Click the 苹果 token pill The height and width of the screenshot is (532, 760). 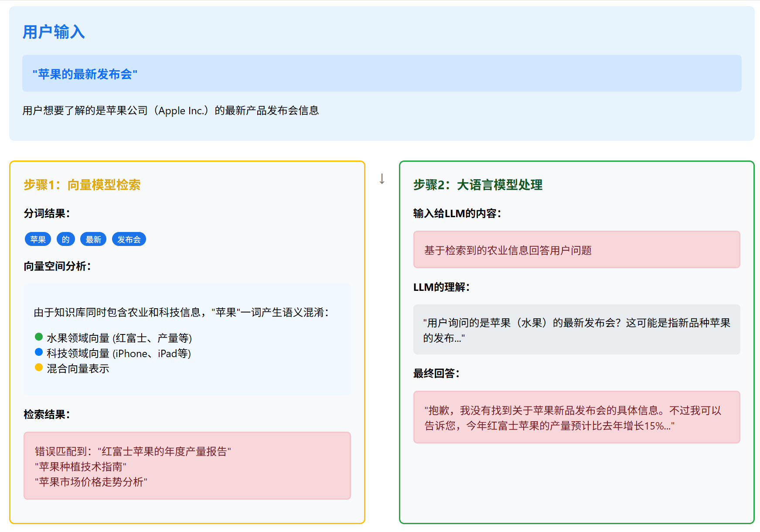tap(38, 239)
